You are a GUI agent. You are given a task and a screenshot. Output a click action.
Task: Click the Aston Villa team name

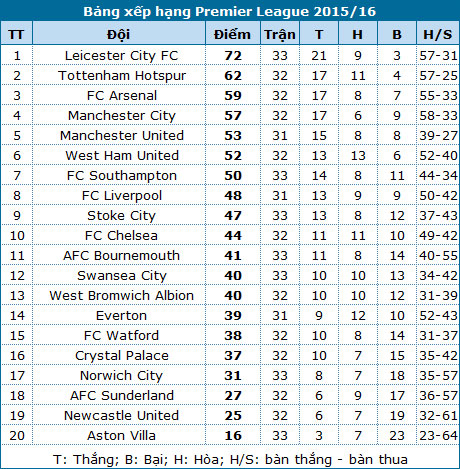pyautogui.click(x=122, y=436)
